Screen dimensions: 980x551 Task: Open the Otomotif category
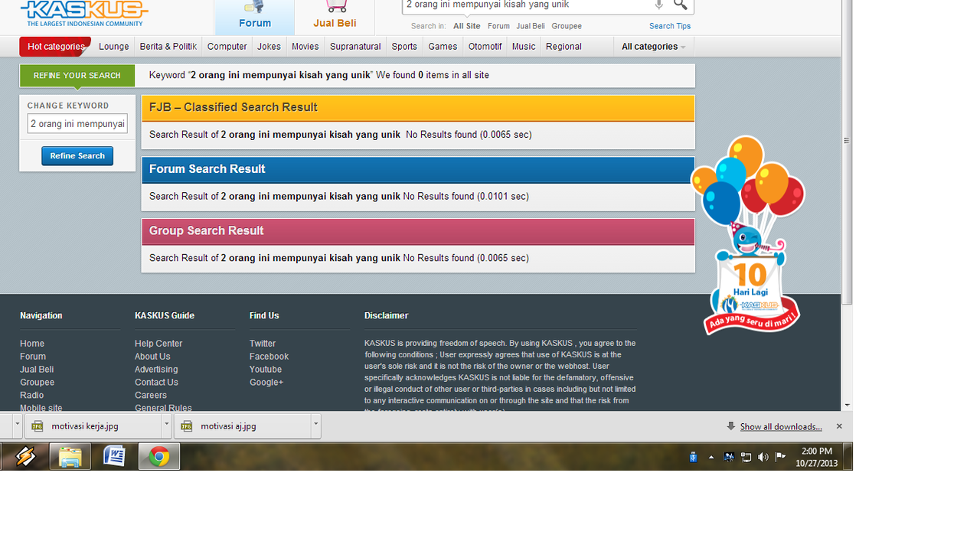click(485, 47)
